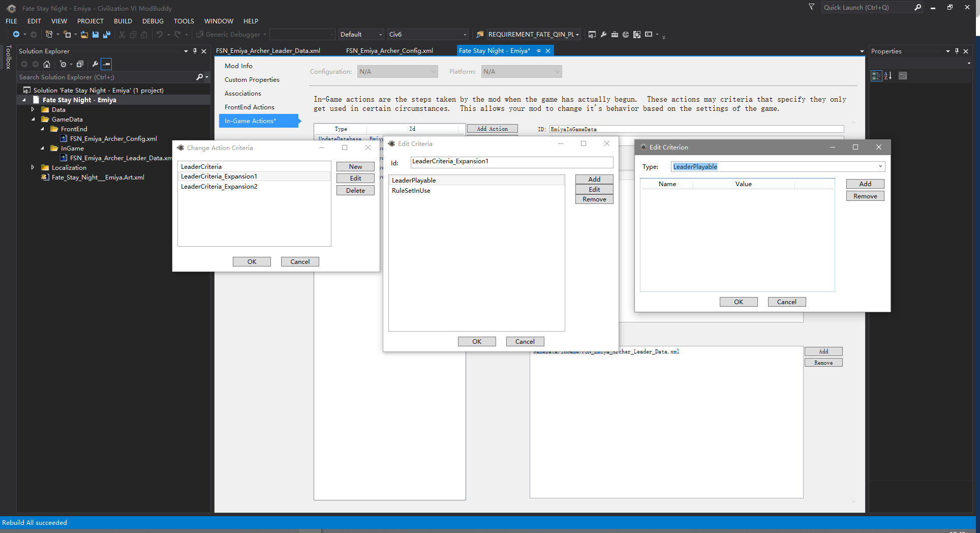This screenshot has width=980, height=533.
Task: Open the Civ6 platform dropdown
Action: tap(427, 35)
